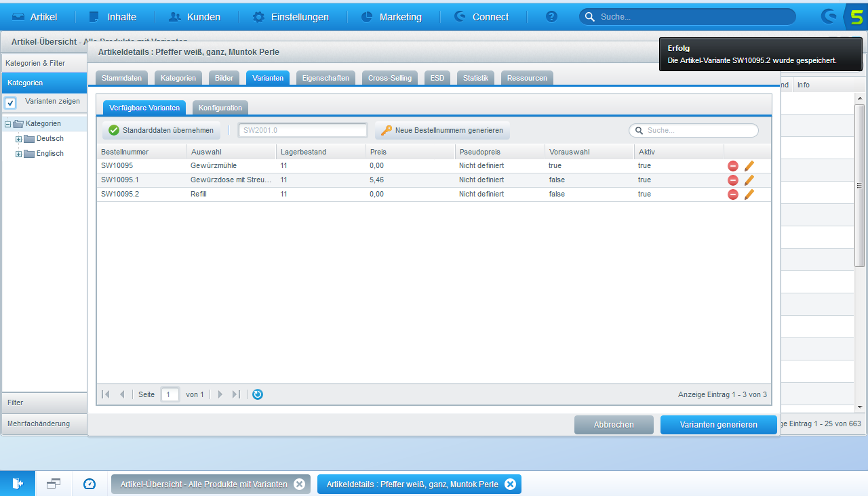Edit the Gewürzmühle variant SW10095
This screenshot has width=868, height=496.
click(749, 166)
